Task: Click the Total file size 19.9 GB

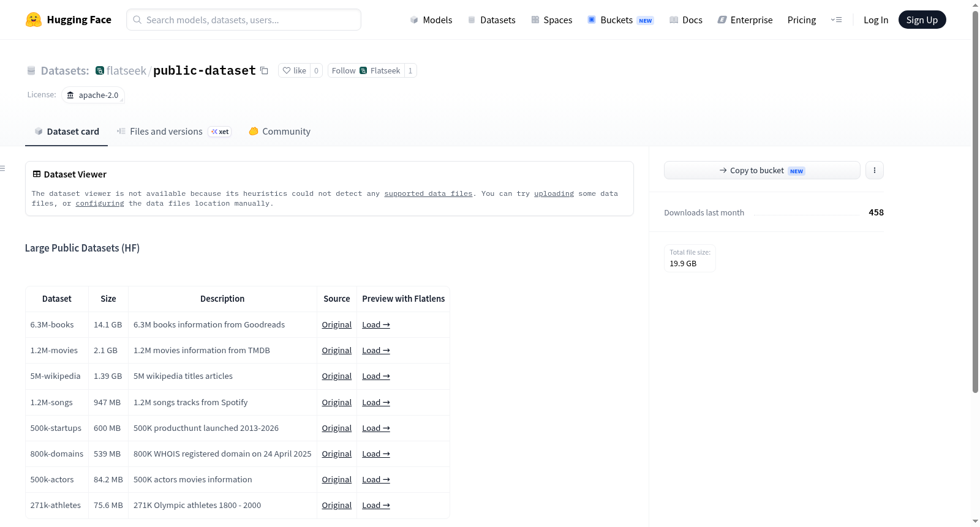Action: pyautogui.click(x=690, y=258)
